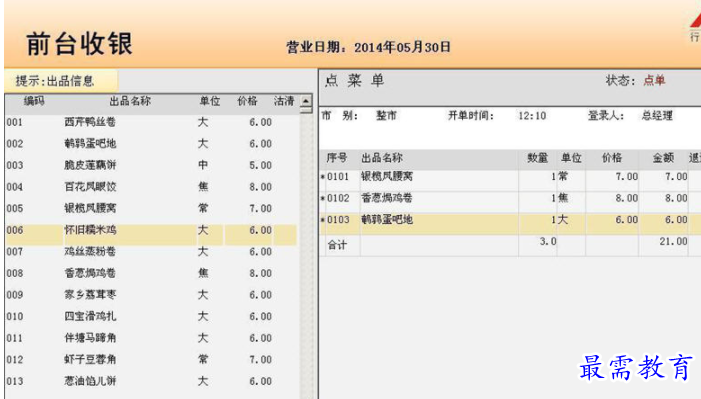Click the 合计 total row label
The height and width of the screenshot is (399, 701).
coord(337,245)
